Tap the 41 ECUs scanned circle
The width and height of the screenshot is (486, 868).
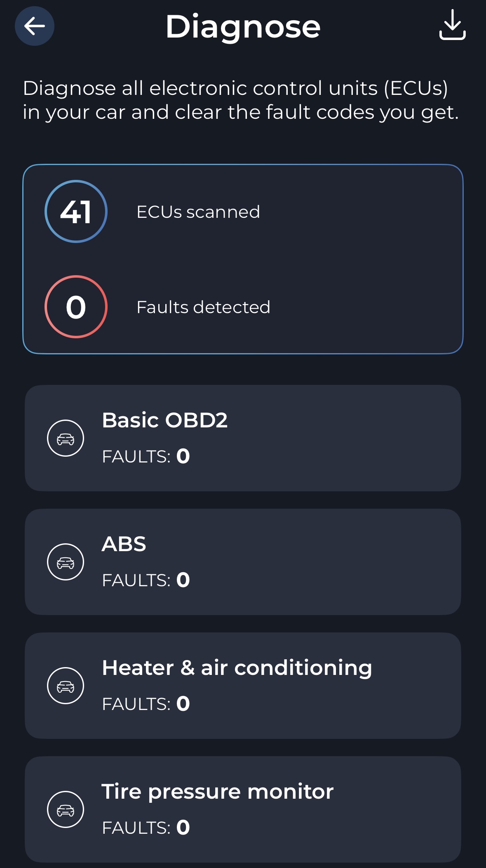(x=76, y=212)
